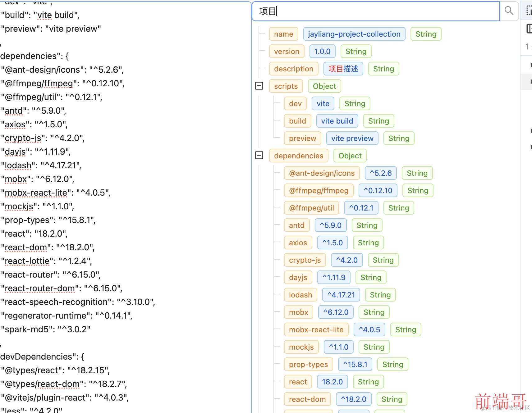Click the search magnifier icon

coord(509,11)
